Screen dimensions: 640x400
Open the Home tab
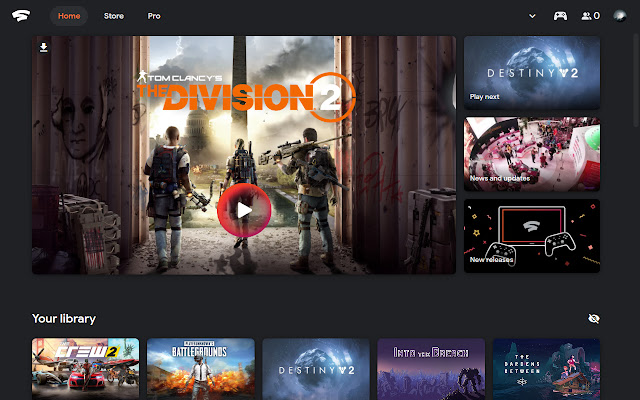[x=69, y=16]
